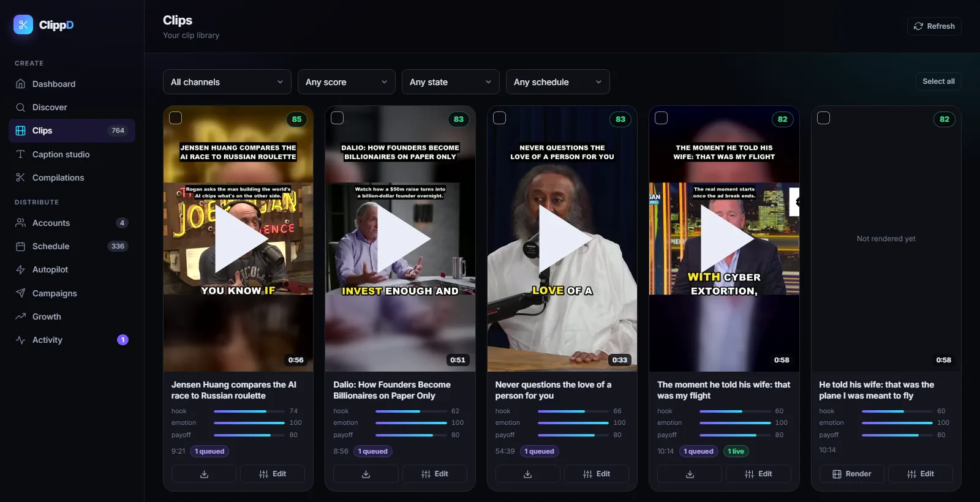Check the unrendered clip's selection box
980x502 pixels.
pyautogui.click(x=824, y=118)
